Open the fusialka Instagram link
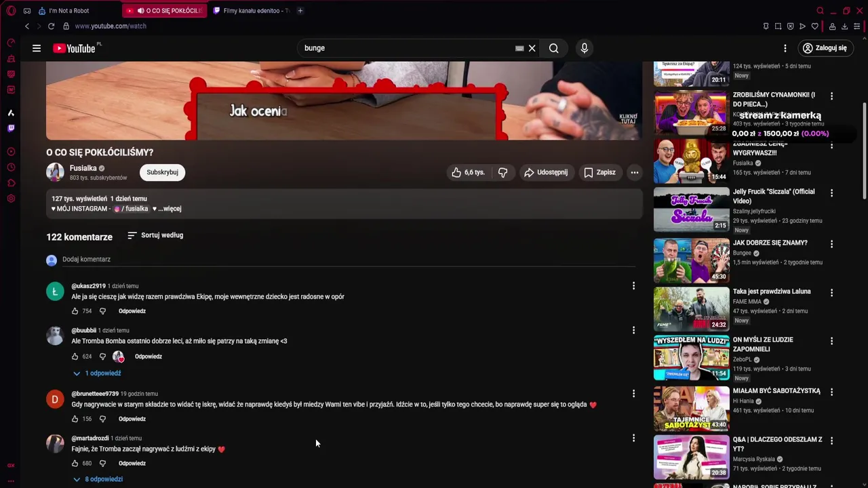This screenshot has width=868, height=488. pos(132,209)
